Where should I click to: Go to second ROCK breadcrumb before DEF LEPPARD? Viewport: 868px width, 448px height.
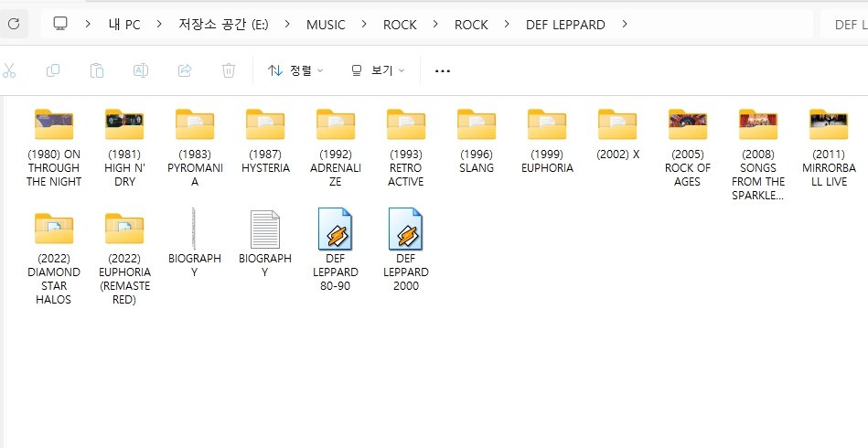point(471,25)
